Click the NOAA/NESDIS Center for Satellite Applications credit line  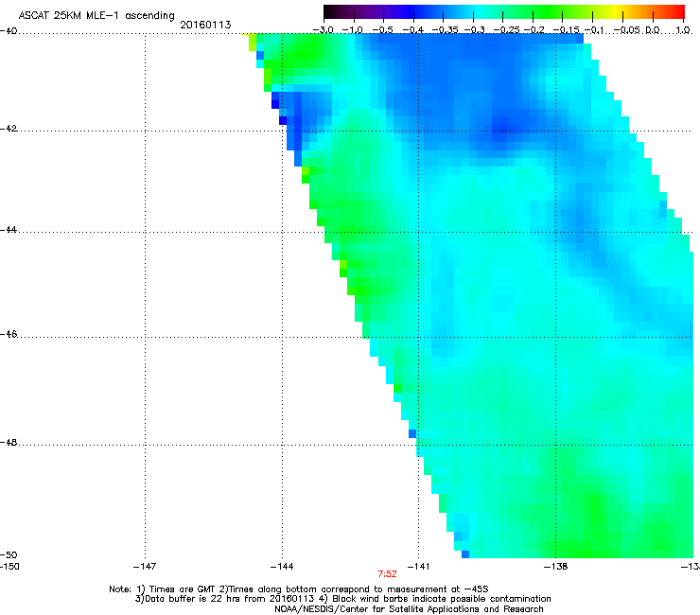point(409,609)
